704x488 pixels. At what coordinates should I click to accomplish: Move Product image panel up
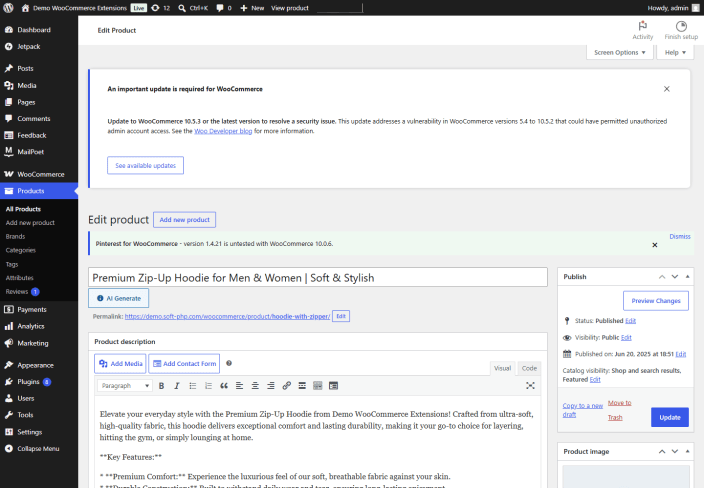click(662, 451)
